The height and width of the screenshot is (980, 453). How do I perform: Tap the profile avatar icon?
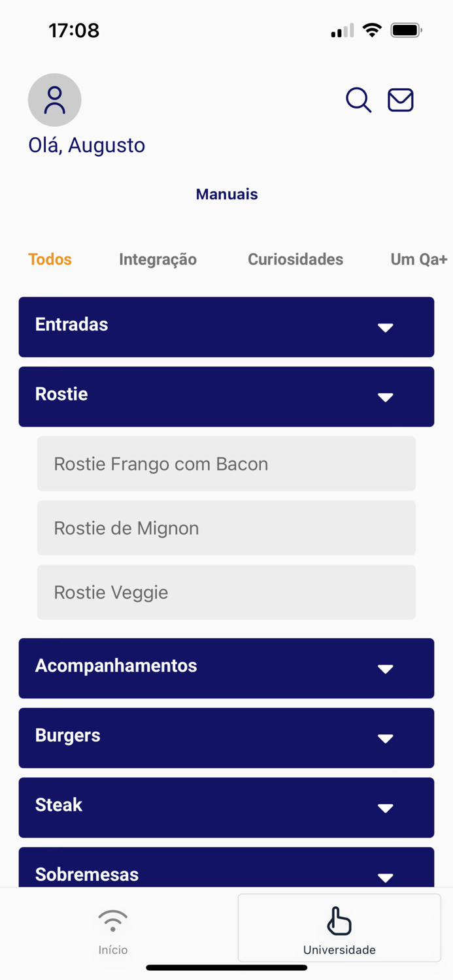click(54, 99)
